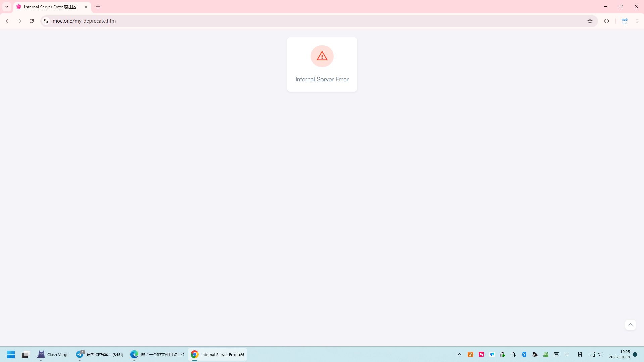The height and width of the screenshot is (362, 644).
Task: Select the Internal Server Error tab
Action: 50,7
